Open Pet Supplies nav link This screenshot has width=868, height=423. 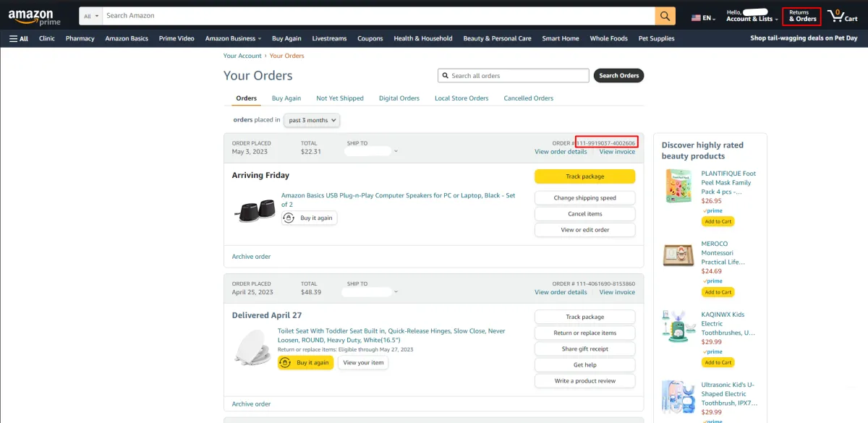(x=656, y=38)
